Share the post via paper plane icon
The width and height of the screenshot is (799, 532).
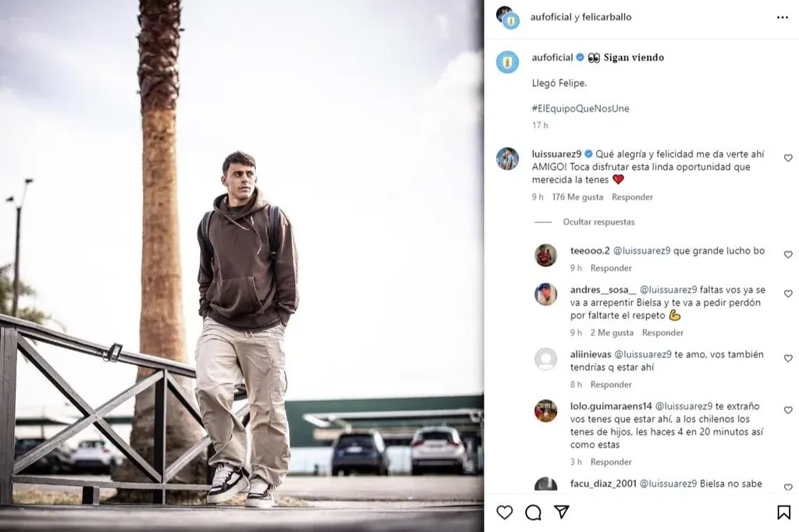coord(561,512)
